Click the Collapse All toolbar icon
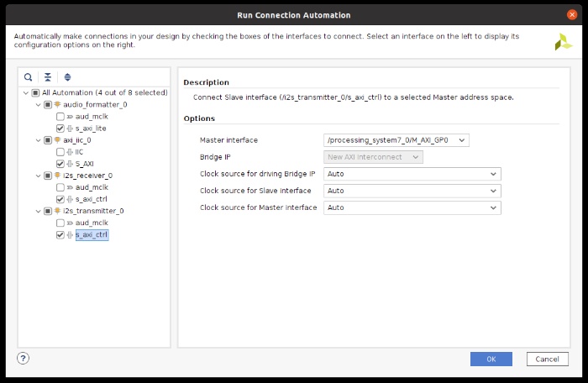This screenshot has height=383, width=588. tap(48, 77)
